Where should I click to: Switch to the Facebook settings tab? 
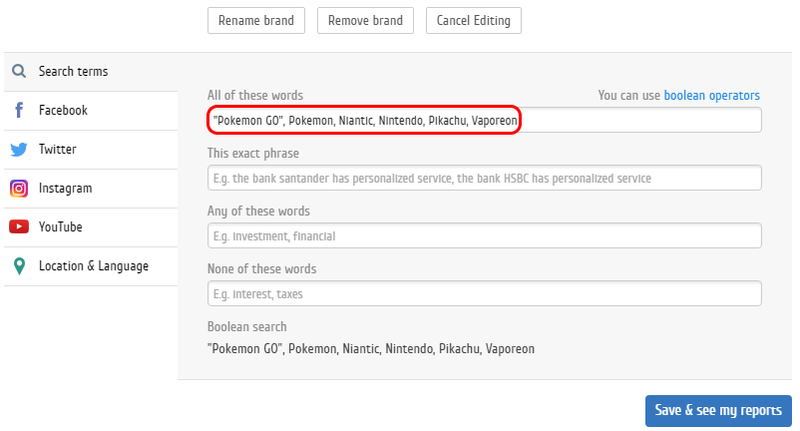pyautogui.click(x=63, y=111)
